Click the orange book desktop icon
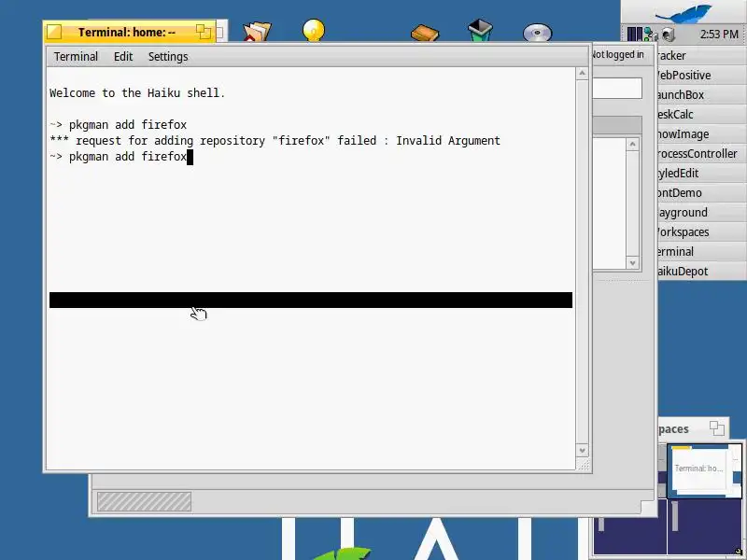 coord(425,34)
